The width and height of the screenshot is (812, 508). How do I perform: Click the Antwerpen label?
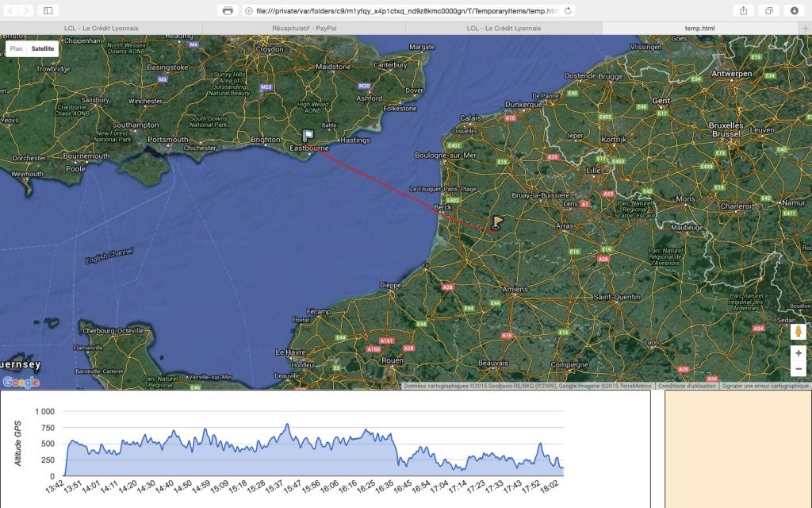[732, 74]
